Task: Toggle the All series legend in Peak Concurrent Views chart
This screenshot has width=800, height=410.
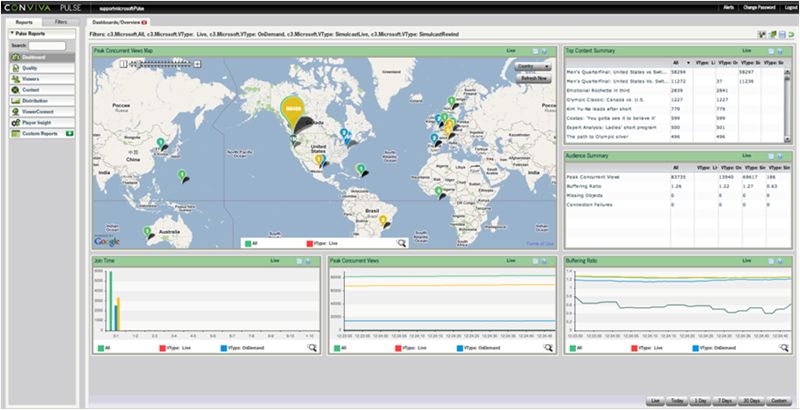Action: 339,348
